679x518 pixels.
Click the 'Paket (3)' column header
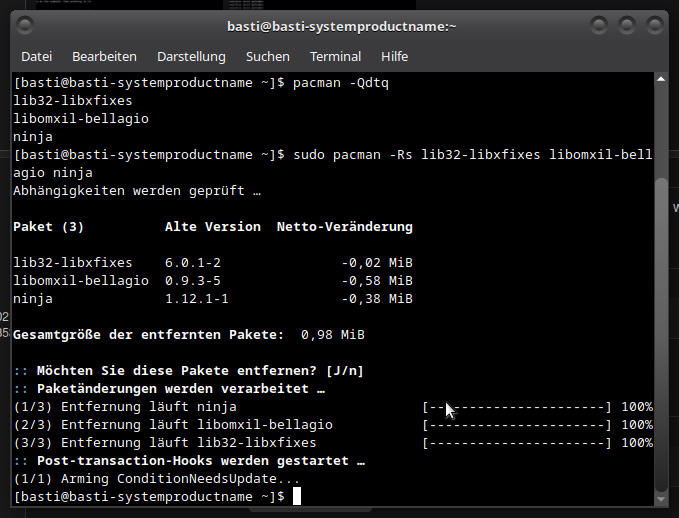pos(48,227)
